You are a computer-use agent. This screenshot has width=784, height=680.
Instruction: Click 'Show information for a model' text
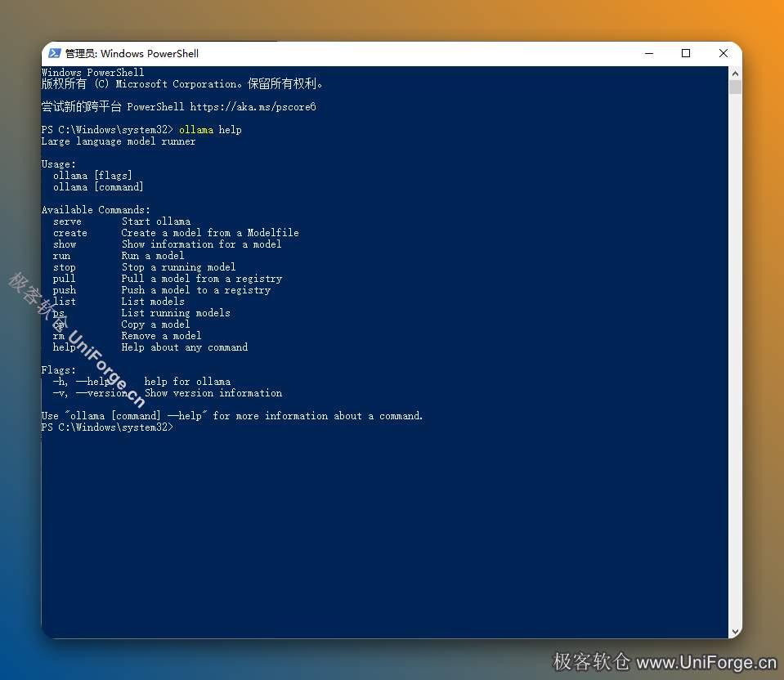201,244
